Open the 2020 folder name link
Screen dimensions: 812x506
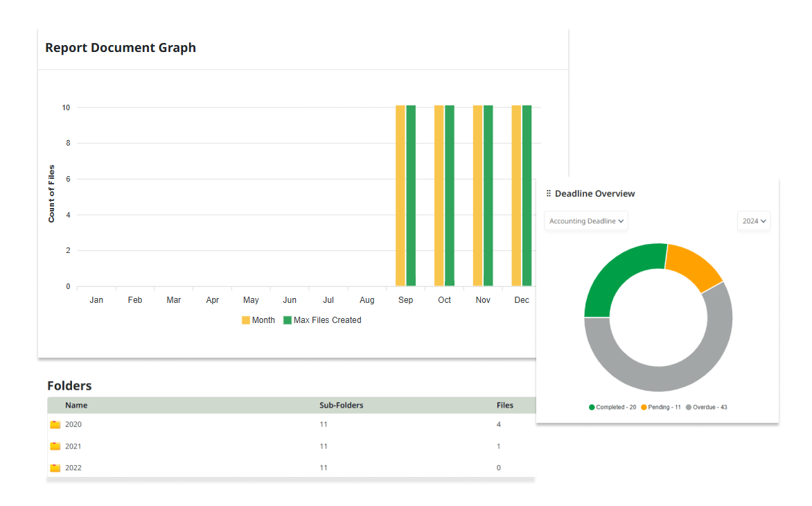click(73, 425)
